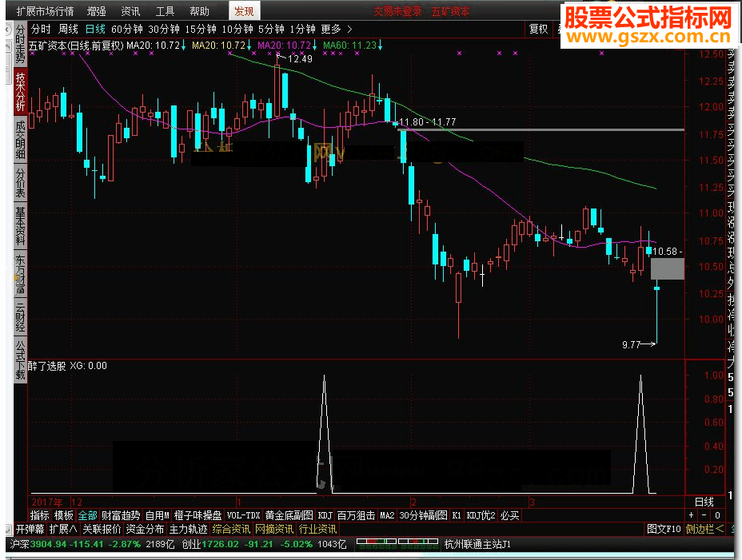Click 交易未登录 to log in

(x=397, y=11)
